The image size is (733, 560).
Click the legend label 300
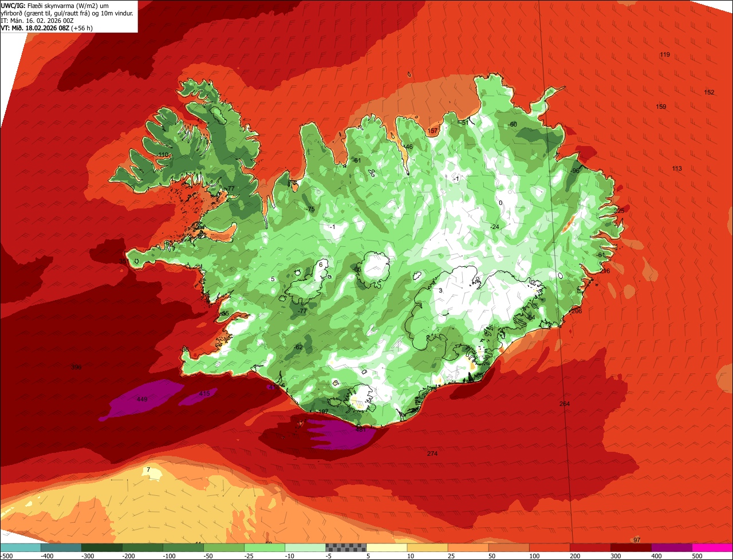click(x=616, y=556)
